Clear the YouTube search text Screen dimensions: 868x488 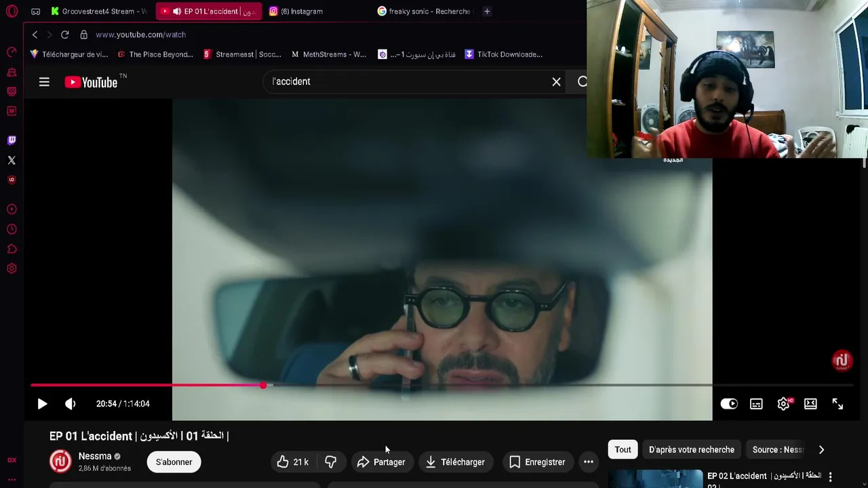pyautogui.click(x=556, y=82)
